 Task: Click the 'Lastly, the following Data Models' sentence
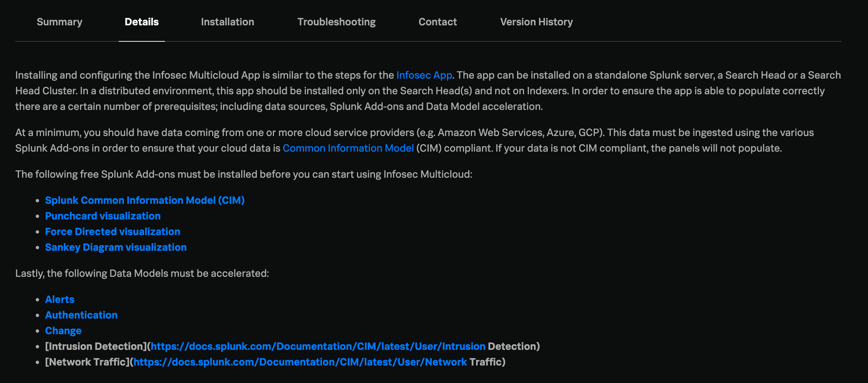tap(142, 273)
